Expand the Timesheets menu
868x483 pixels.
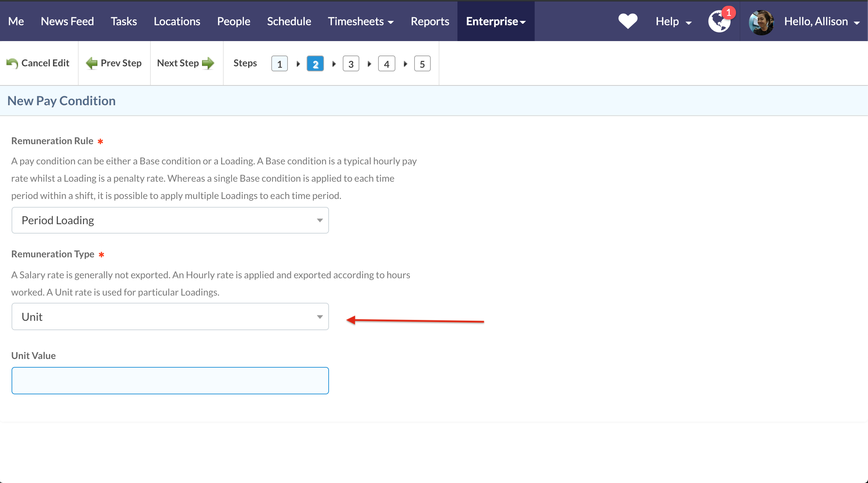[x=360, y=21]
